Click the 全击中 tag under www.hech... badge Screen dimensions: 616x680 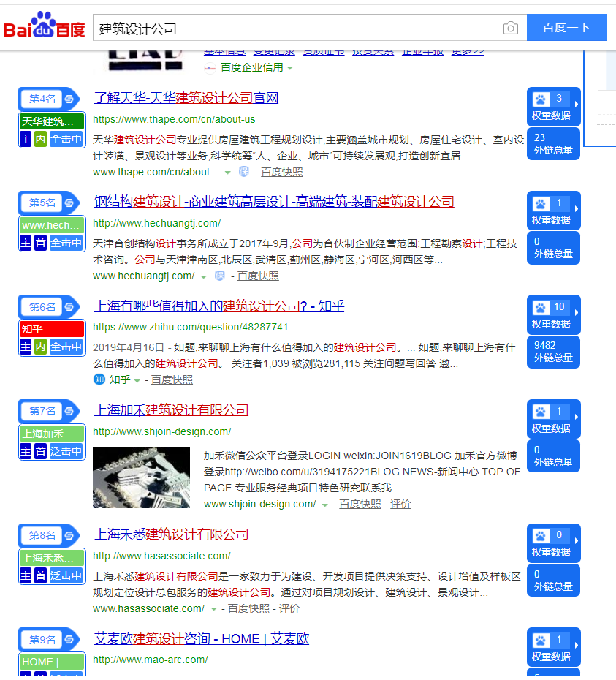pyautogui.click(x=66, y=243)
